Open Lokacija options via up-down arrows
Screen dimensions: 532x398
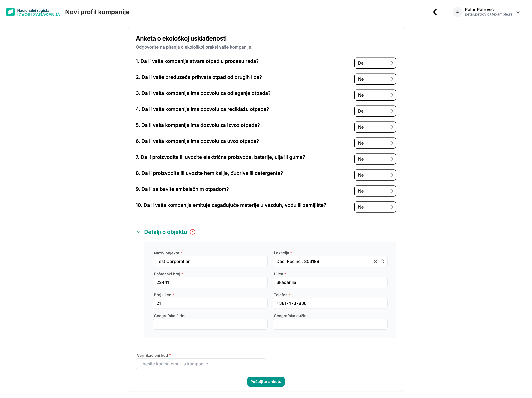point(382,261)
